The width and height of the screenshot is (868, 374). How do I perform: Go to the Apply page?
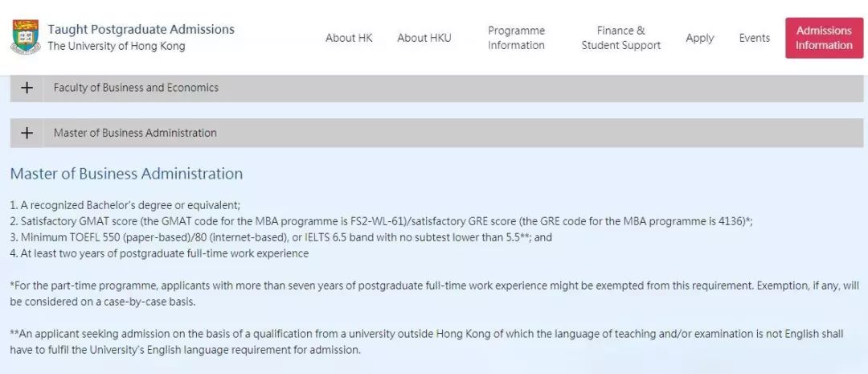point(700,39)
